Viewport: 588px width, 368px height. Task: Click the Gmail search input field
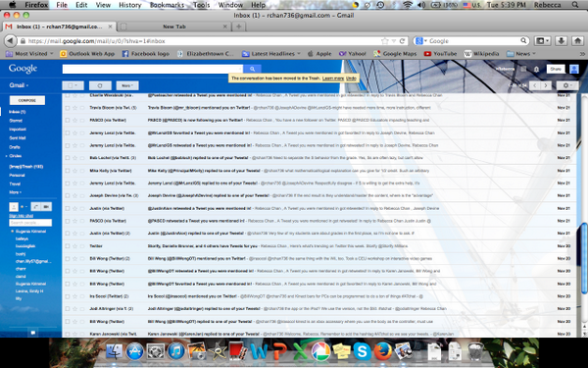(153, 69)
